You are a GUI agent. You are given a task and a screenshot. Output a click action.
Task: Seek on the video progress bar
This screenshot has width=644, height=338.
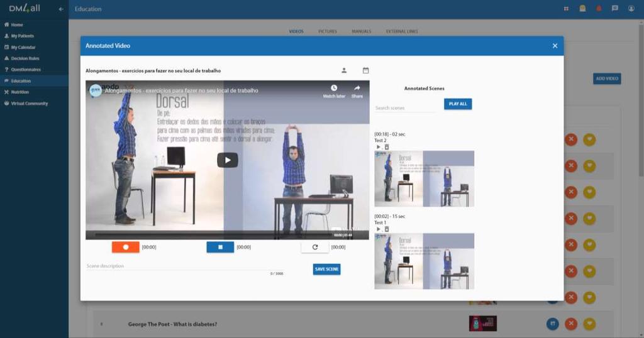coord(214,235)
